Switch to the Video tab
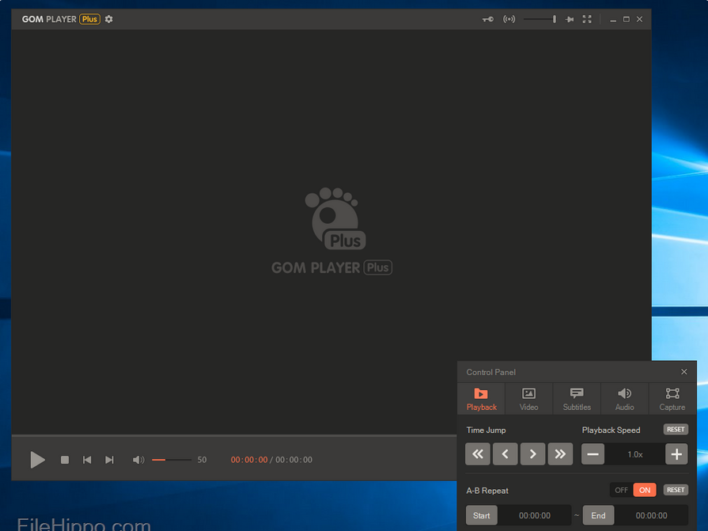This screenshot has width=708, height=531. pos(529,399)
